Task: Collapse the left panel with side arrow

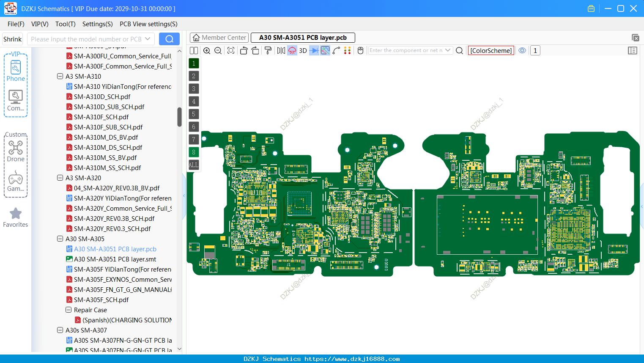Action: (184, 196)
